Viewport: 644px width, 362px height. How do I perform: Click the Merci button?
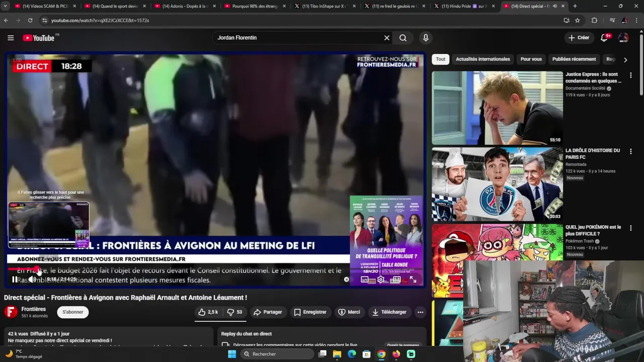tap(349, 312)
